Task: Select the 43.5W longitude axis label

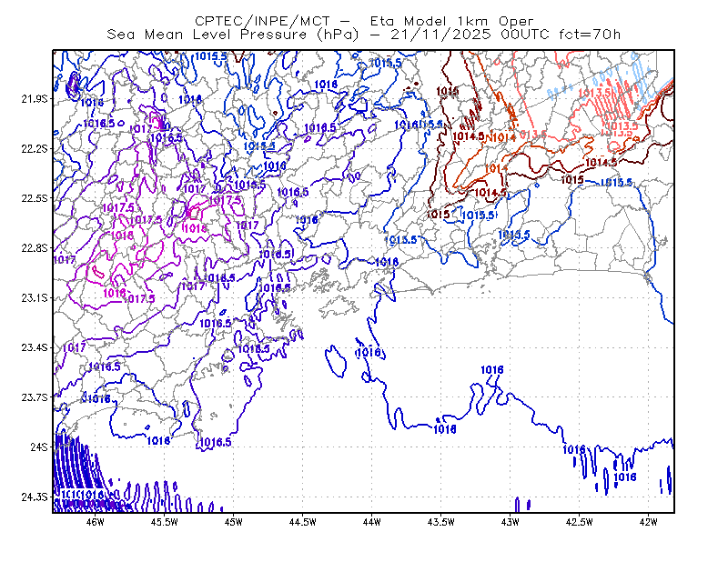Action: point(441,522)
